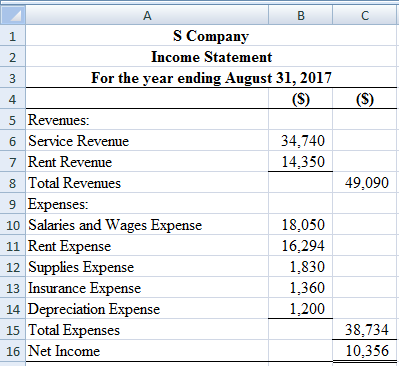Select row 11 header
The image size is (399, 366).
click(13, 246)
